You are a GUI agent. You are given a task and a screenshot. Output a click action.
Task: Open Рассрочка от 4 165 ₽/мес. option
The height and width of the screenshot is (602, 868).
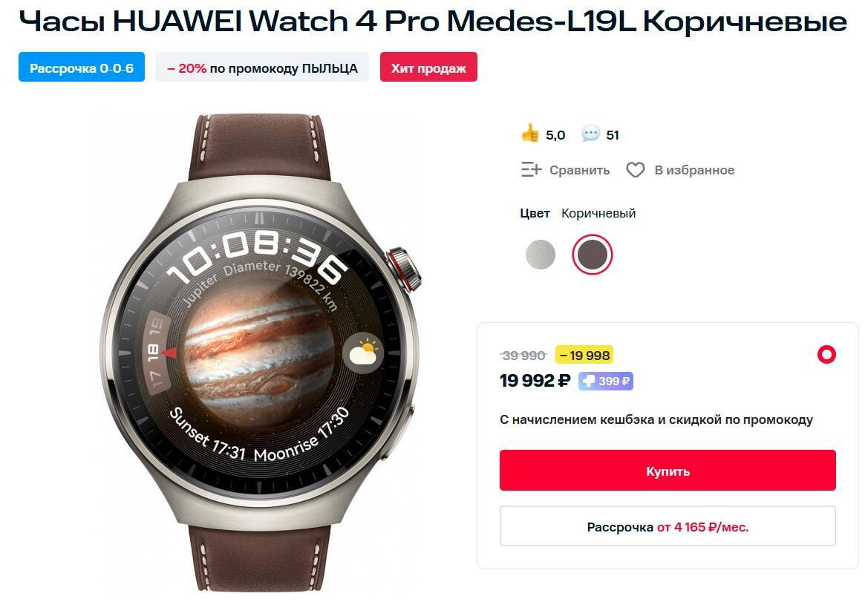[668, 526]
